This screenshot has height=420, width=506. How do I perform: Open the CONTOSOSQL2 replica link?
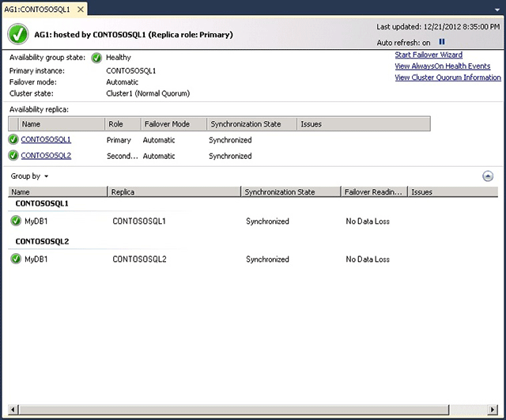coord(46,156)
